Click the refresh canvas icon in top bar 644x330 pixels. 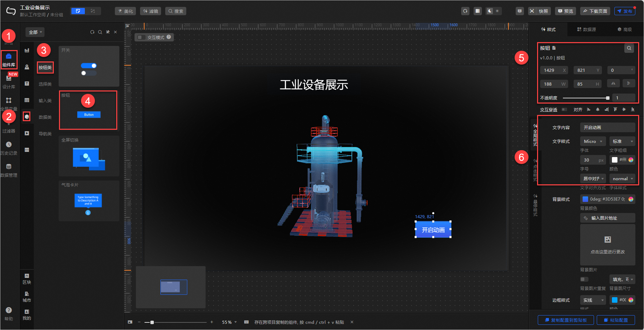tap(465, 11)
